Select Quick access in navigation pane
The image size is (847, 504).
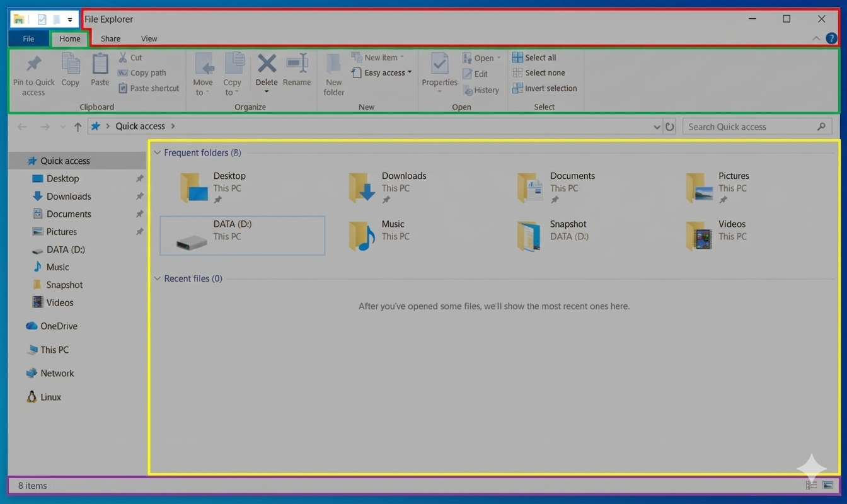tap(77, 161)
